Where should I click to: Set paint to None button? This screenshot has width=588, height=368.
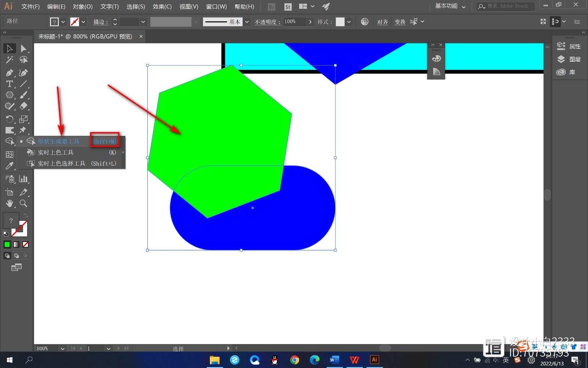25,244
